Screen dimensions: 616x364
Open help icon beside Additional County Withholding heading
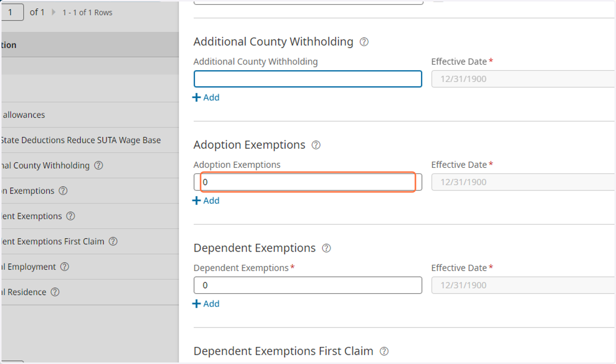(x=364, y=42)
